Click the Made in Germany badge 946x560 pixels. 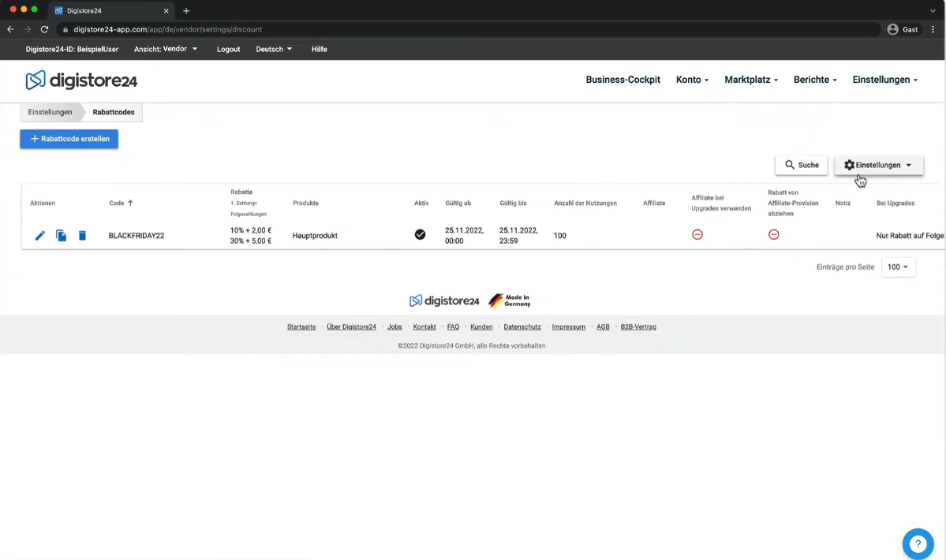pos(509,301)
